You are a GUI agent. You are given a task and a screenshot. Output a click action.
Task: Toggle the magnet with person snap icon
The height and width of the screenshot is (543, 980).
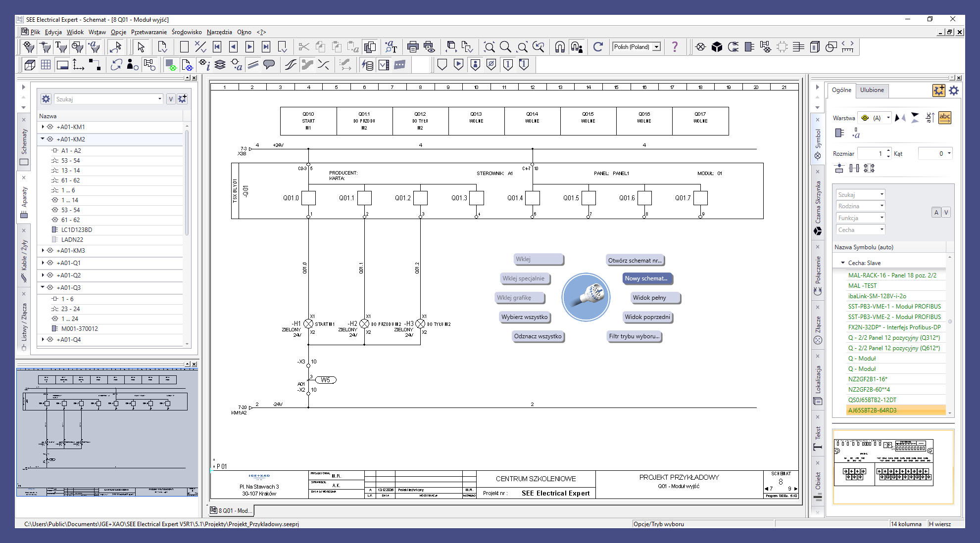[576, 47]
